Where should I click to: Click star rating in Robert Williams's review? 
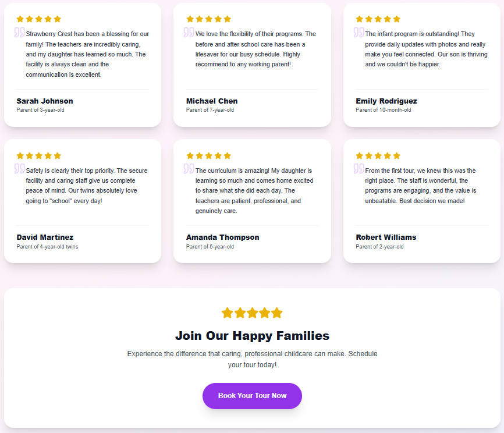click(378, 156)
